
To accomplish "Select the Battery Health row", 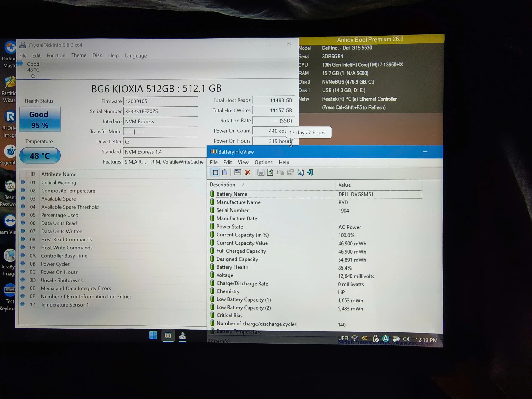I will [316, 267].
